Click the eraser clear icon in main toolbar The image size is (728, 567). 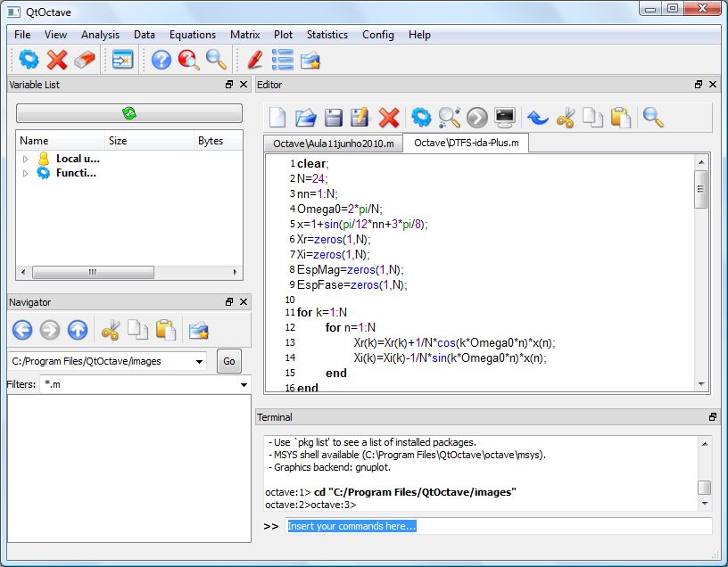85,60
